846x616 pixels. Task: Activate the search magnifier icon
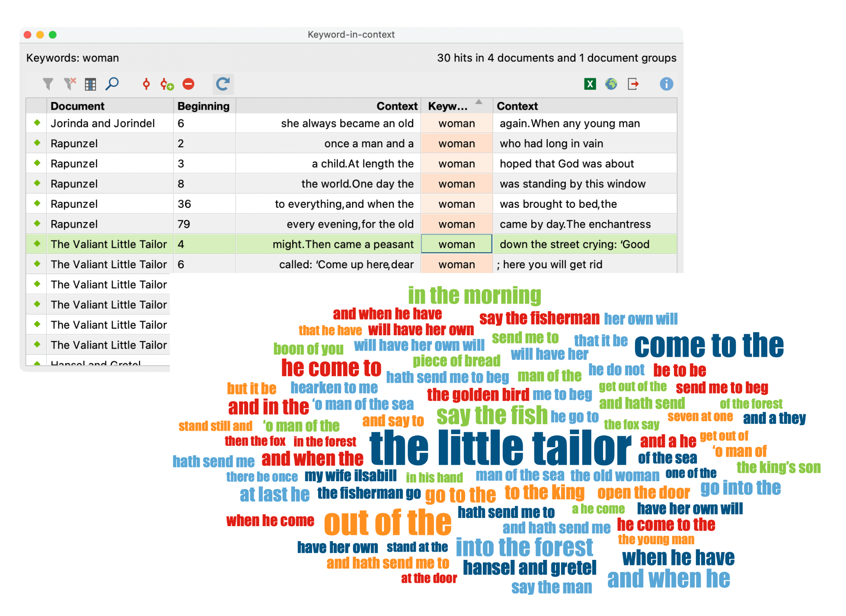point(112,84)
